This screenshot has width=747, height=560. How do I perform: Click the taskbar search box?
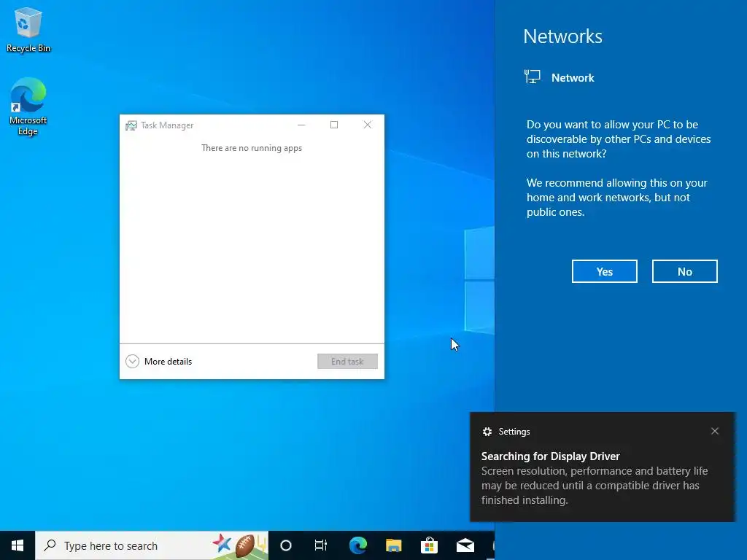pyautogui.click(x=152, y=545)
